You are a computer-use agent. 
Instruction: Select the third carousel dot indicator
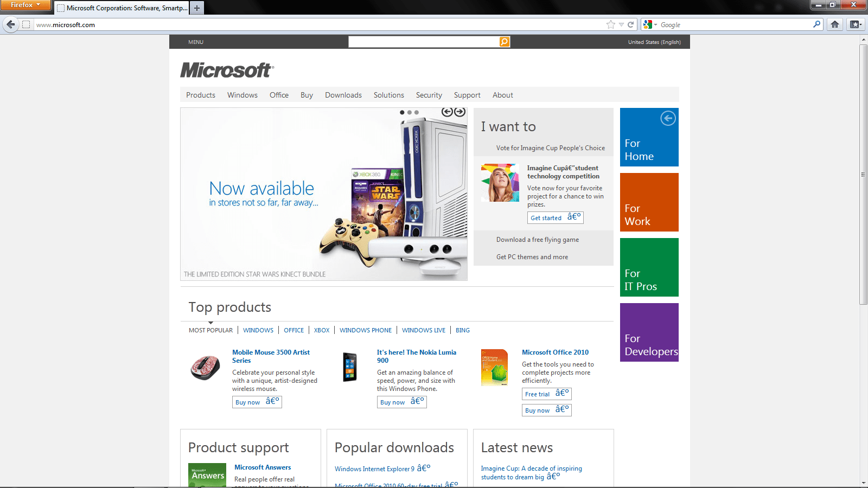417,113
